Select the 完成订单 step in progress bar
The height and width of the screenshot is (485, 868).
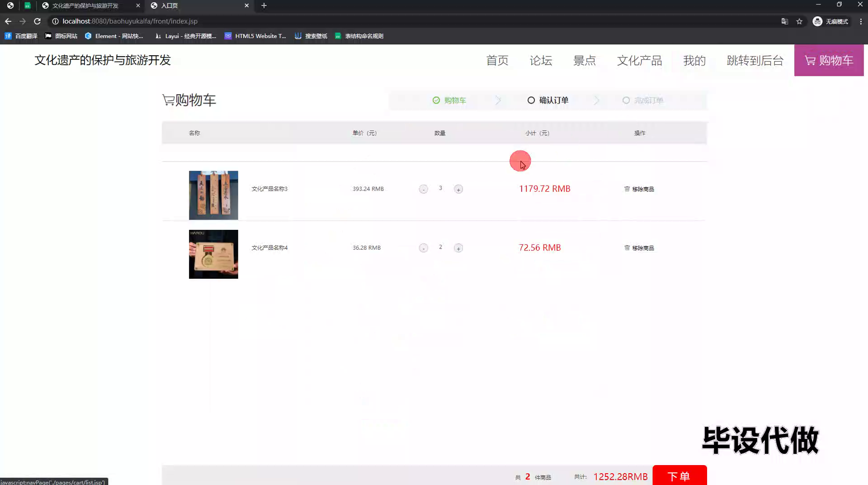pos(643,100)
